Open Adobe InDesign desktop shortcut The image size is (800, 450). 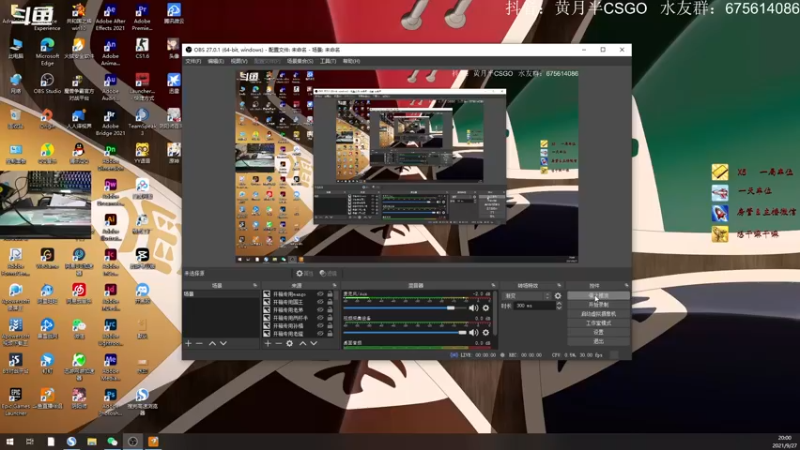(110, 297)
